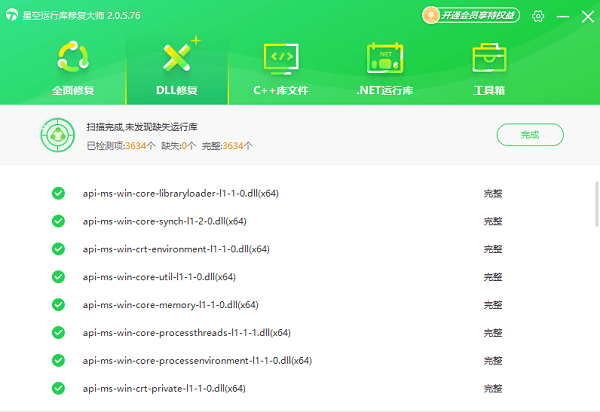
Task: Open the C++库文件 monitor code icon
Action: click(281, 59)
